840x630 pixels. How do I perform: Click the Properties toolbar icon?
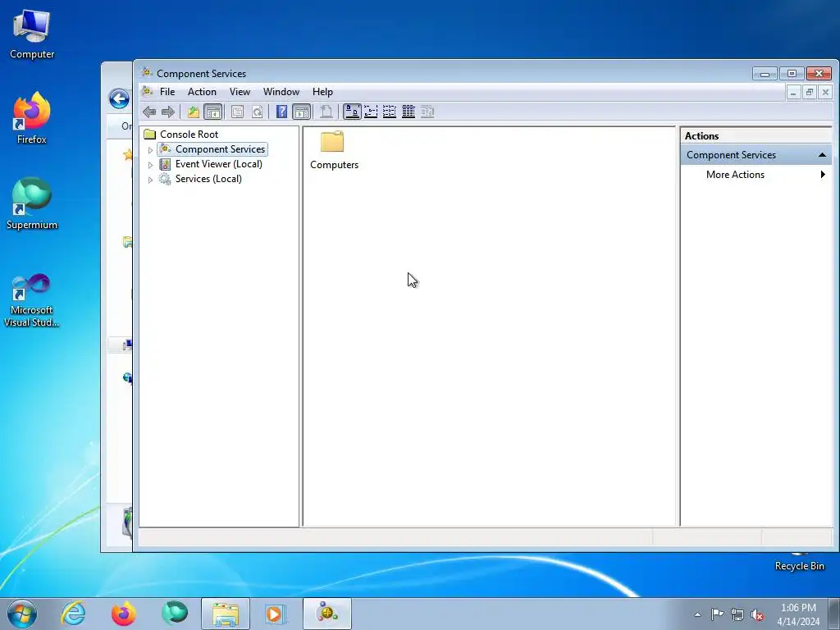[x=237, y=112]
